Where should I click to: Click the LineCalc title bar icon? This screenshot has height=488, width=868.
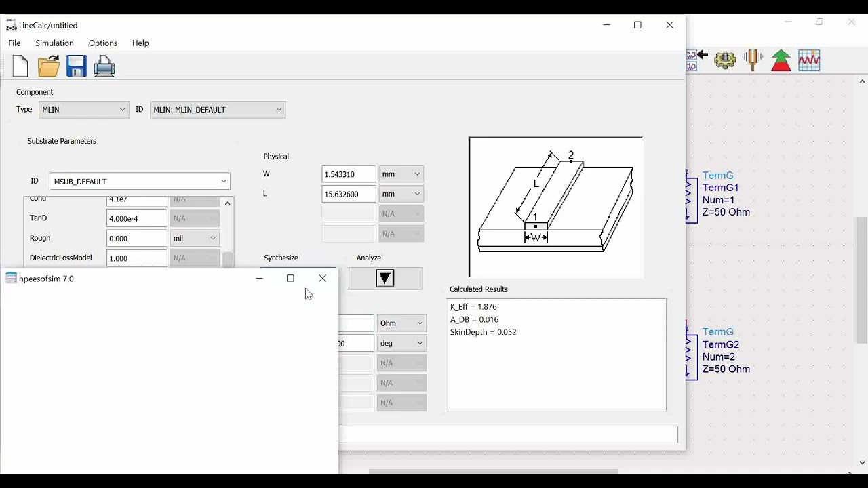tap(11, 25)
